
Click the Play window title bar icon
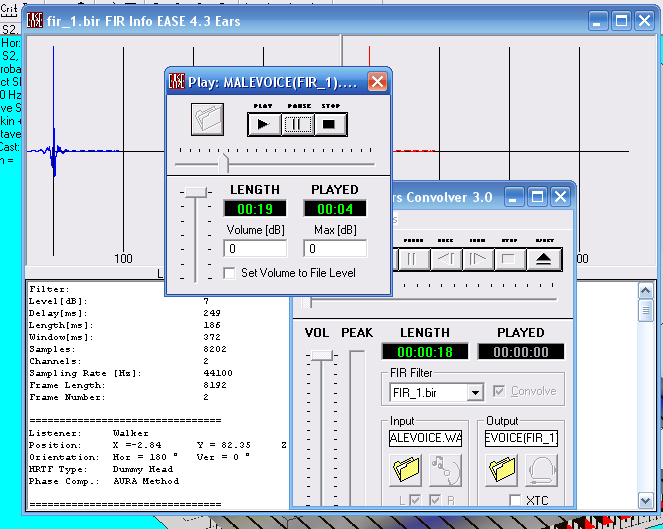tap(177, 81)
